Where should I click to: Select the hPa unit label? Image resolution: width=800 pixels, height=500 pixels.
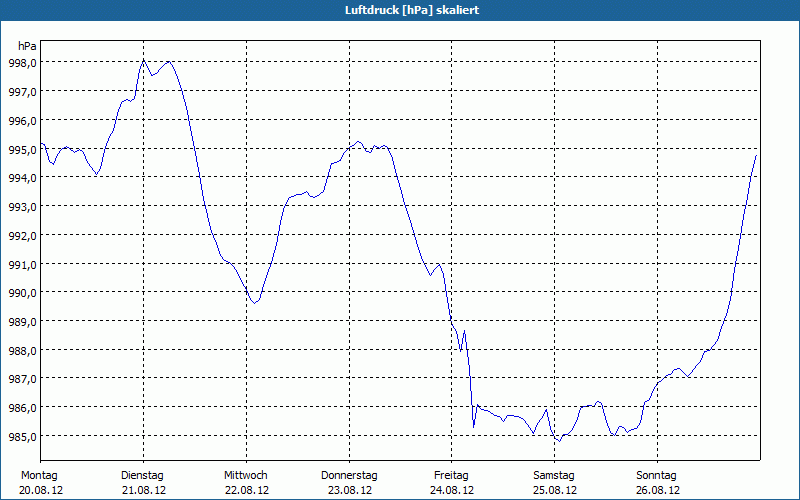pyautogui.click(x=27, y=46)
